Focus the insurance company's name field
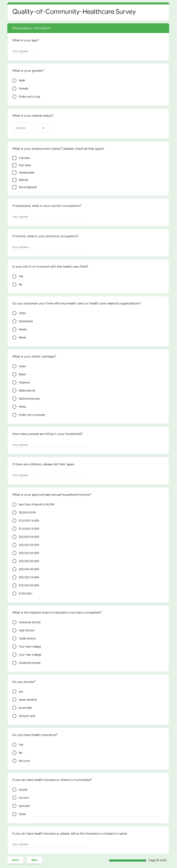 click(50, 845)
